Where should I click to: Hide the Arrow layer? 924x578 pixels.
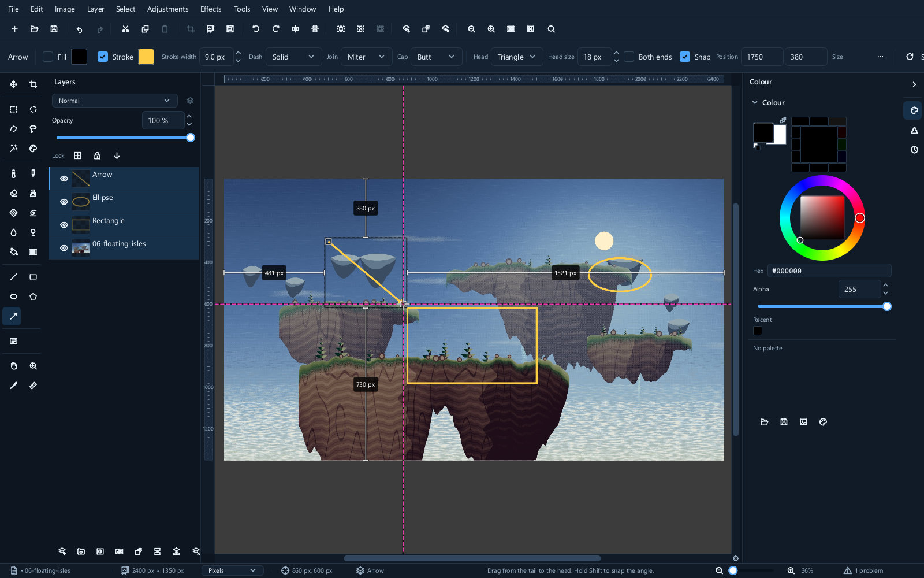click(x=64, y=179)
